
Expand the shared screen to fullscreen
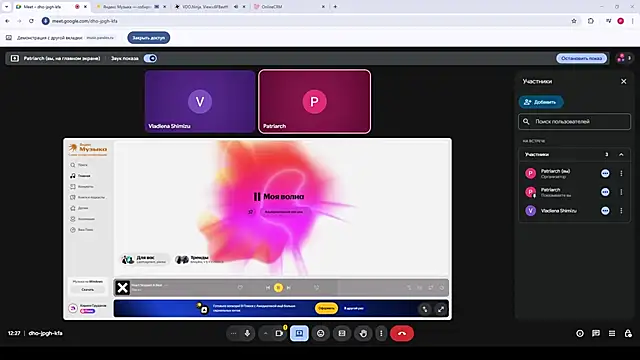(x=441, y=309)
